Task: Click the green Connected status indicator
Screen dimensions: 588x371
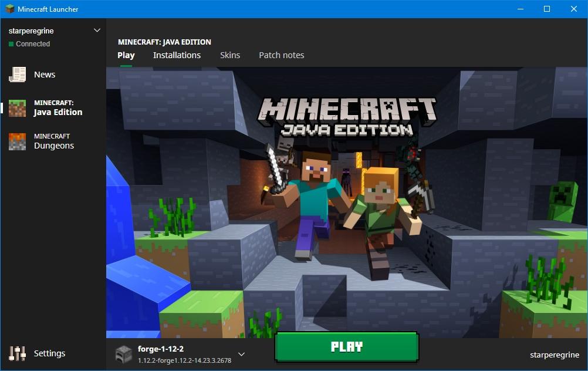Action: click(x=11, y=44)
